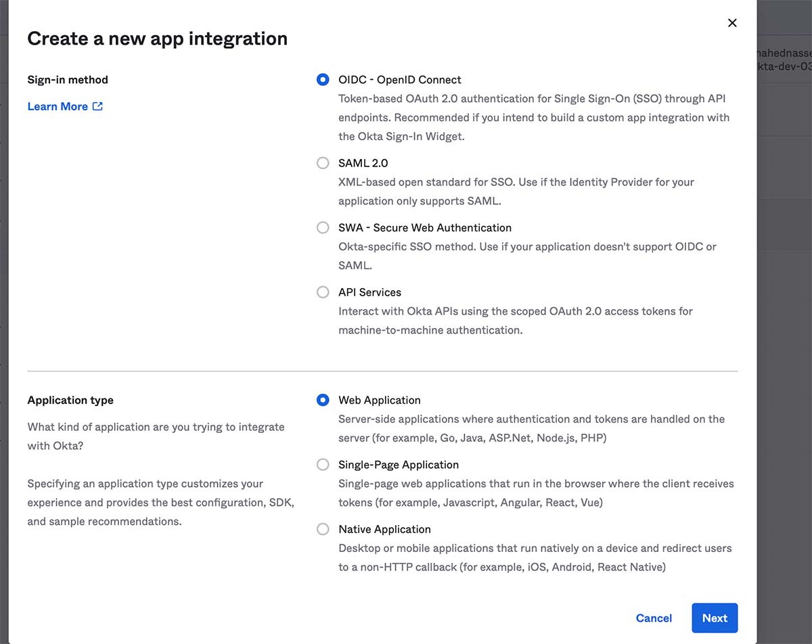This screenshot has width=812, height=644.
Task: Click the 'API Services' option label text
Action: pos(369,292)
